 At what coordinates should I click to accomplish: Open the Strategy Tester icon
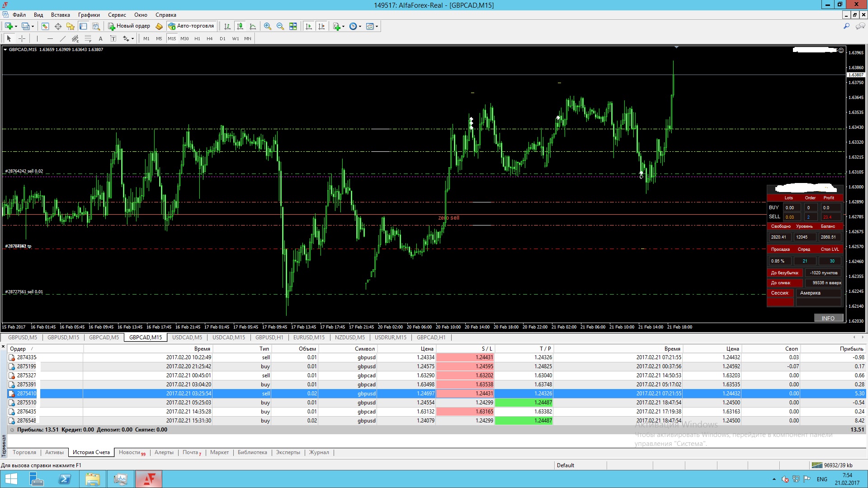pyautogui.click(x=96, y=26)
